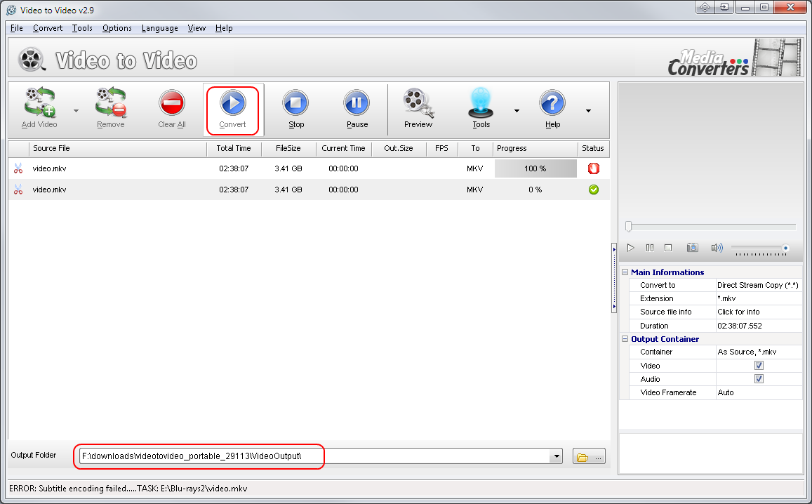Sort by Source File column header
The width and height of the screenshot is (812, 504).
[x=118, y=148]
